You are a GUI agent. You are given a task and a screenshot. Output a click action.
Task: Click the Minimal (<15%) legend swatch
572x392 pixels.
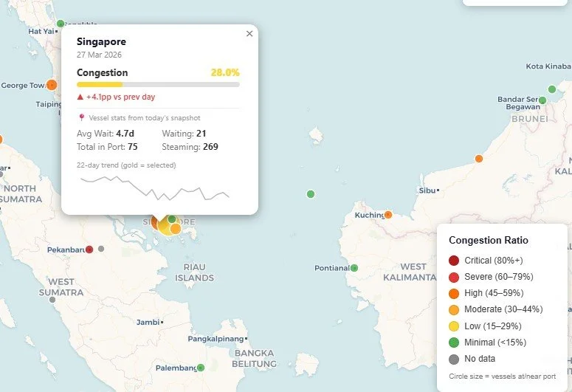click(x=454, y=343)
